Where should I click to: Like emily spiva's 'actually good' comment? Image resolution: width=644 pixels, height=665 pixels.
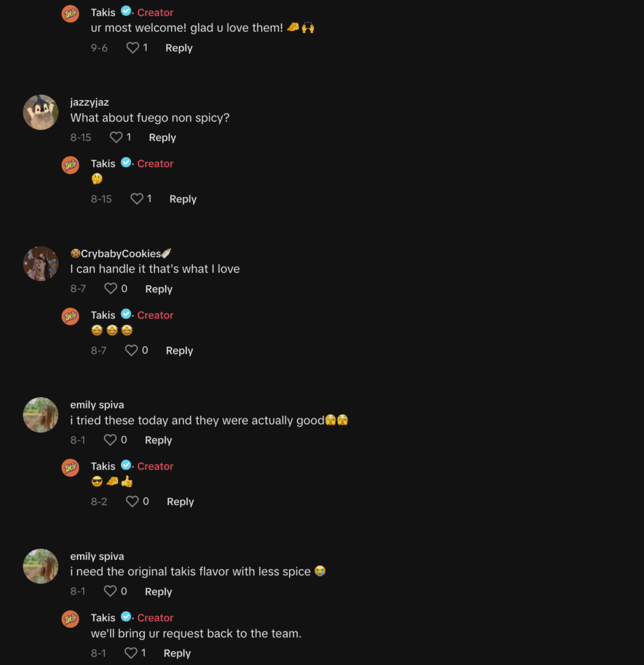click(110, 440)
